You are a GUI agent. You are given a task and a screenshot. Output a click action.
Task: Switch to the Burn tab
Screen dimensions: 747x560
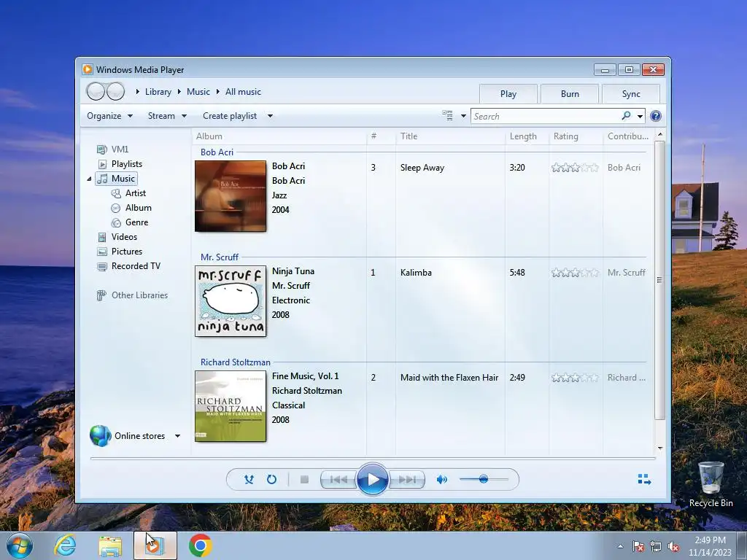click(x=570, y=94)
